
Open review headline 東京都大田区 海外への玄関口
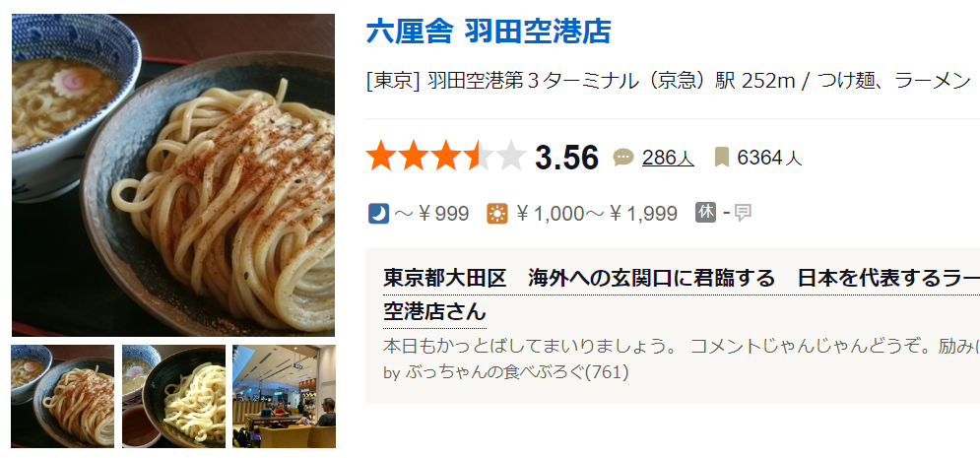[x=682, y=279]
